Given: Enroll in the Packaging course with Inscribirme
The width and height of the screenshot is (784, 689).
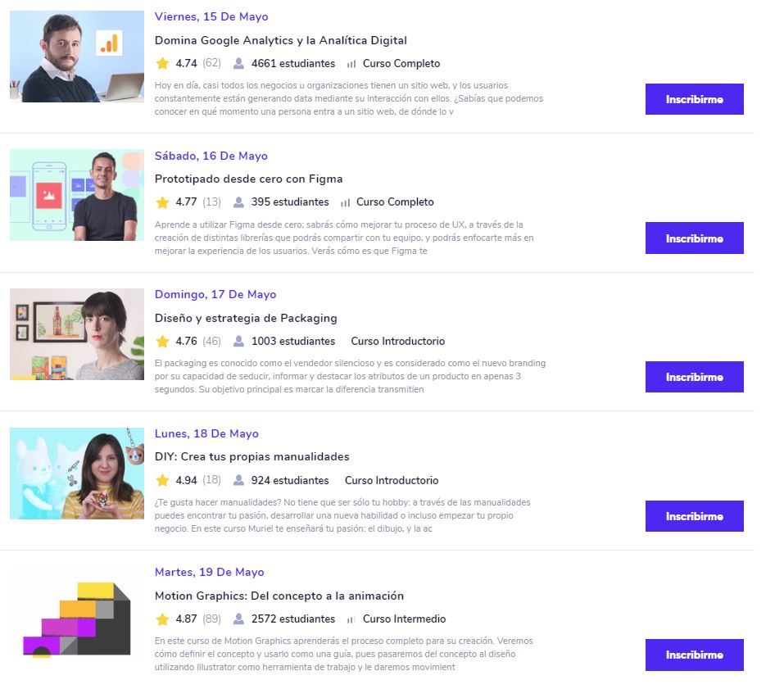Looking at the screenshot, I should (694, 377).
